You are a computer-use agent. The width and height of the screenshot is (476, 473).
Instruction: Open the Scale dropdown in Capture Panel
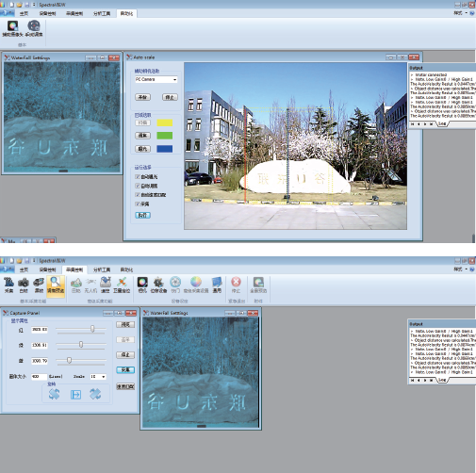pos(98,376)
